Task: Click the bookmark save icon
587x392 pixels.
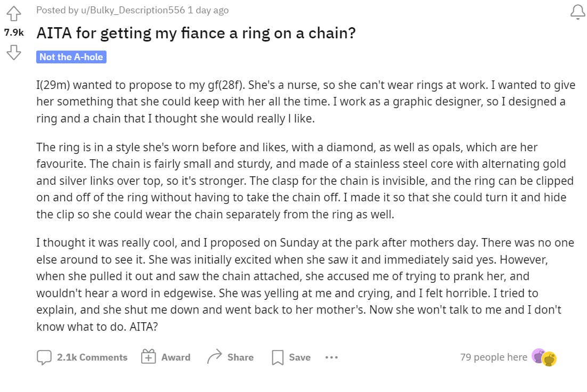Action: tap(278, 357)
